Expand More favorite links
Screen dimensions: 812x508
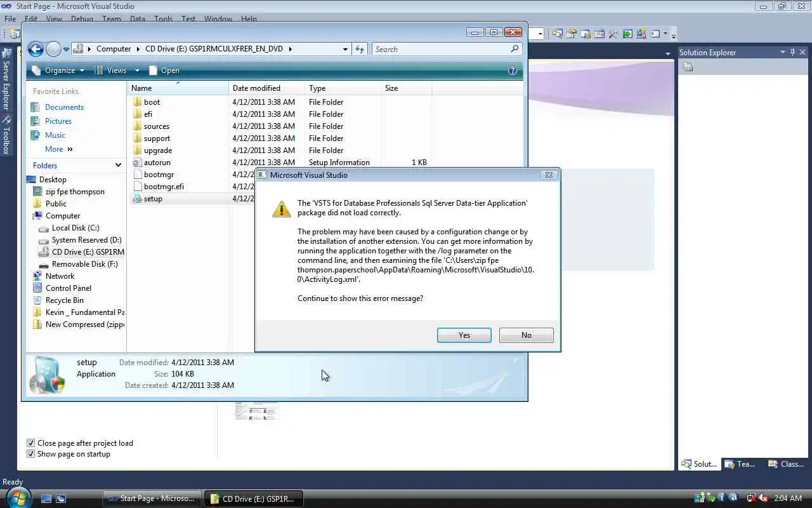(59, 149)
